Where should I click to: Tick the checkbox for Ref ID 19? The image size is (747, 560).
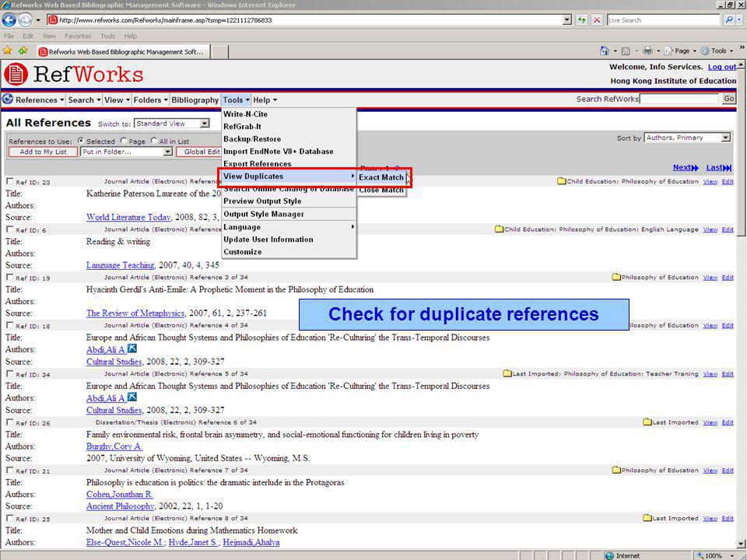[9, 277]
